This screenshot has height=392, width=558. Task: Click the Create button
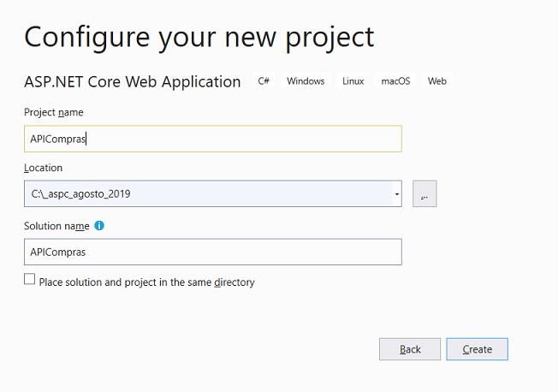pos(478,349)
